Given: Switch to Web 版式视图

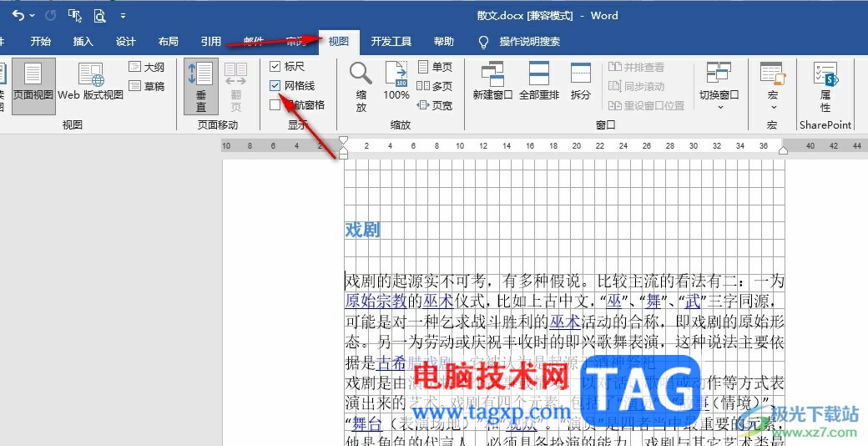Looking at the screenshot, I should (x=91, y=82).
